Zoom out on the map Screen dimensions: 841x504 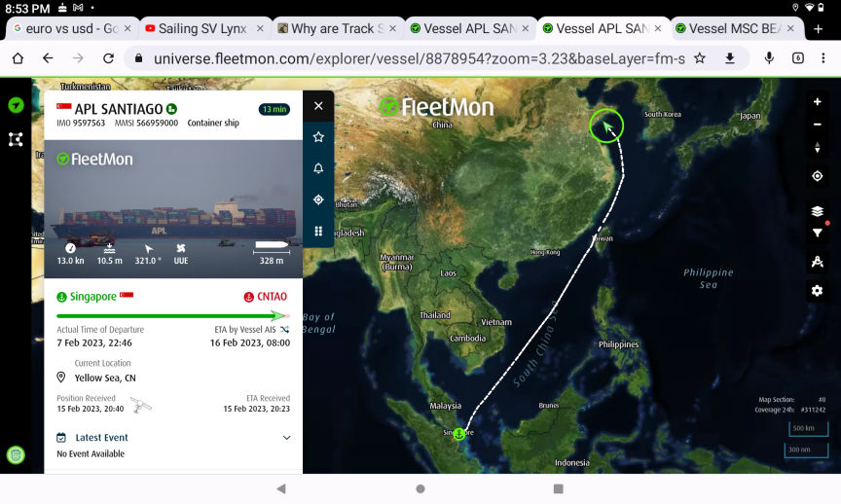[817, 125]
